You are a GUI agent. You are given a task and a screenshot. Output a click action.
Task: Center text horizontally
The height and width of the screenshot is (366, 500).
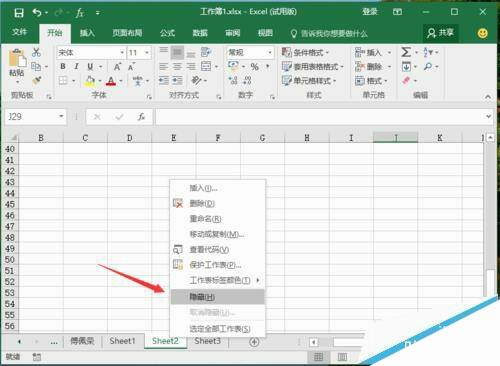[177, 67]
